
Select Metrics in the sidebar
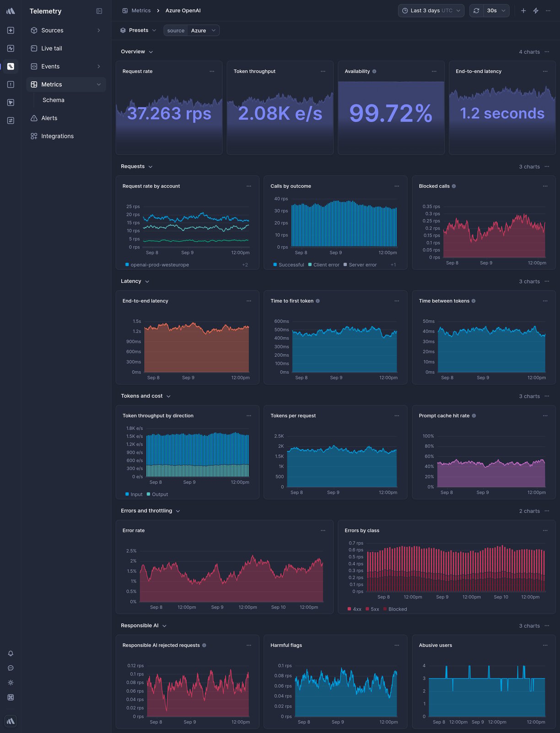pyautogui.click(x=66, y=85)
